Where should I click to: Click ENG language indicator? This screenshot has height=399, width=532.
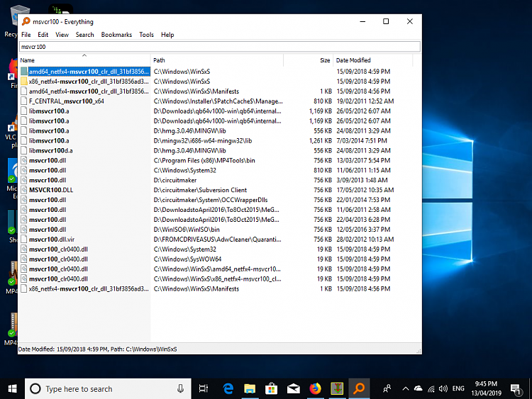[458, 389]
